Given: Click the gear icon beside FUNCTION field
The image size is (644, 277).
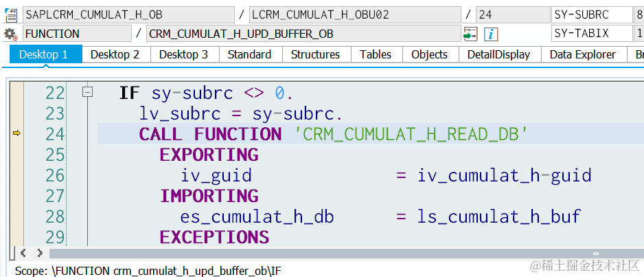Looking at the screenshot, I should (11, 34).
